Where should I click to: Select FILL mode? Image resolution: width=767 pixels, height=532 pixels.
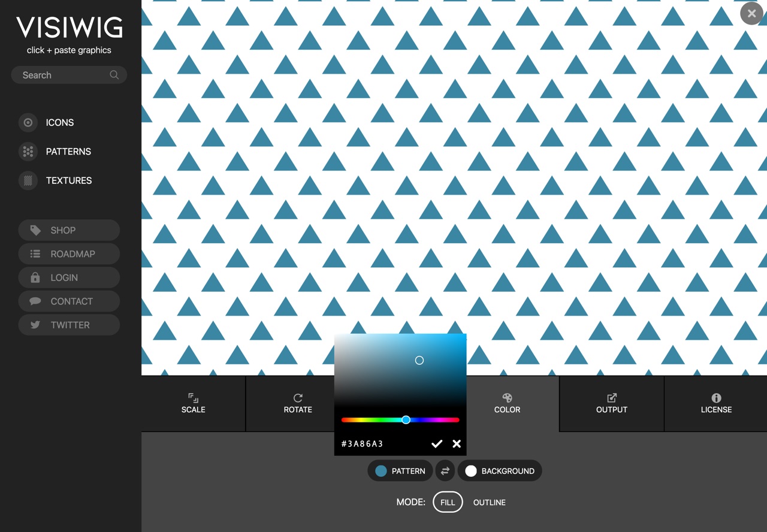tap(448, 502)
